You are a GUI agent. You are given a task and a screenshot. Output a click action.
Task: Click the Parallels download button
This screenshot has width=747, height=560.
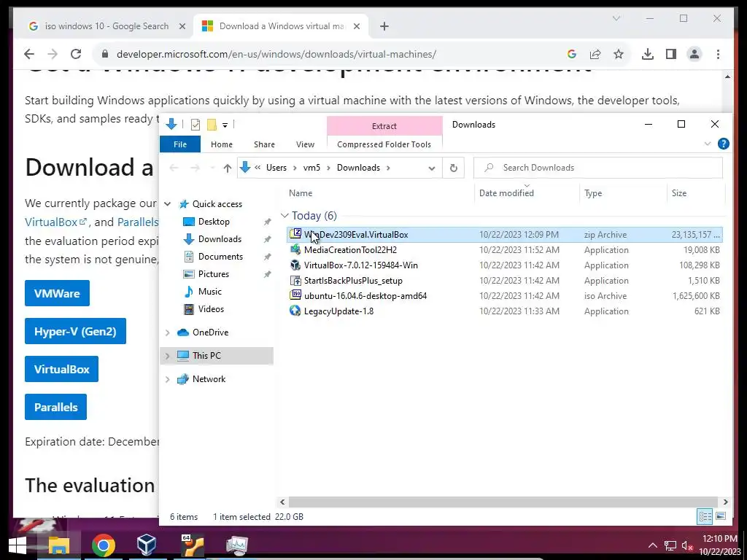tap(55, 407)
